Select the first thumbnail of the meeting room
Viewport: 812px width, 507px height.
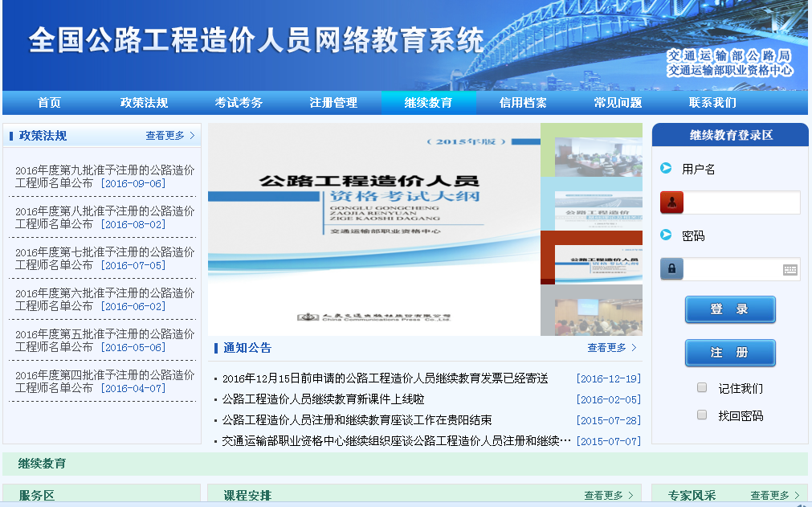pos(591,150)
